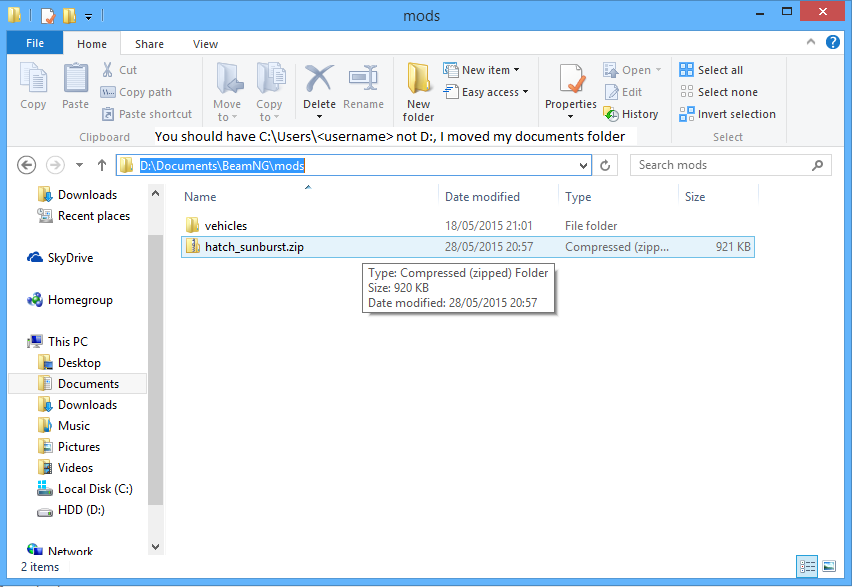
Task: Open HDD (D:) drive
Action: click(x=71, y=510)
